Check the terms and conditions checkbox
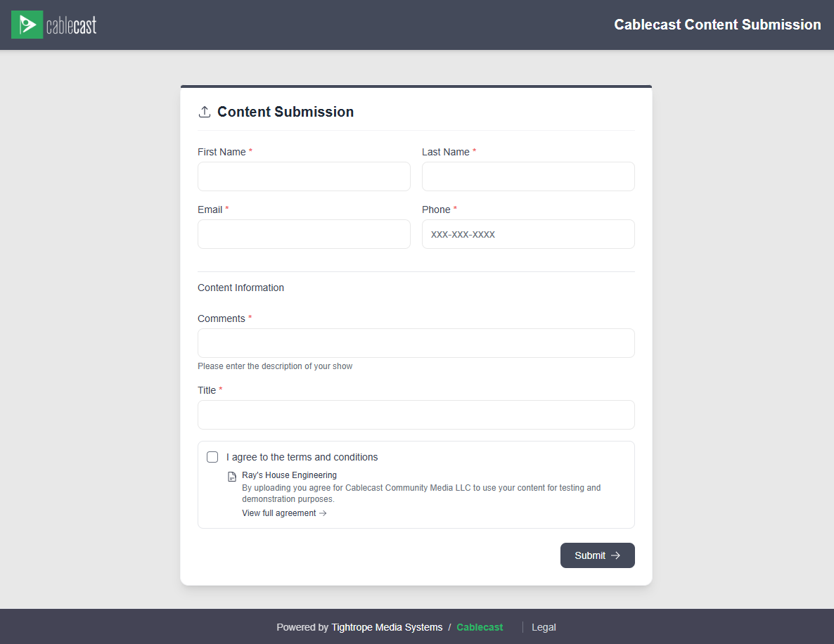The width and height of the screenshot is (834, 644). point(212,457)
